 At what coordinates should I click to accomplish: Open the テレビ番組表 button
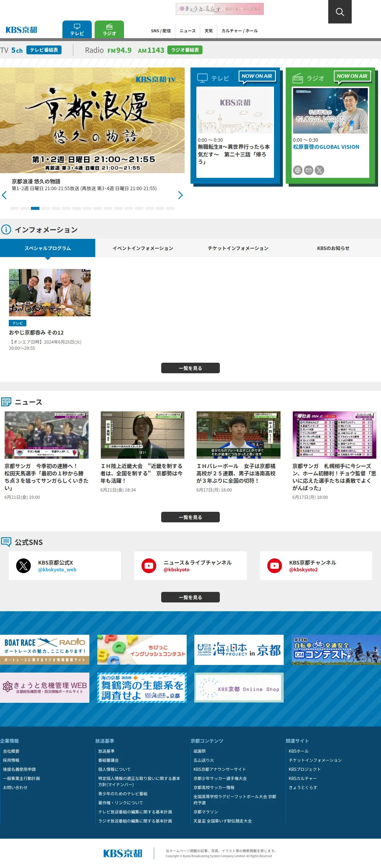click(44, 50)
